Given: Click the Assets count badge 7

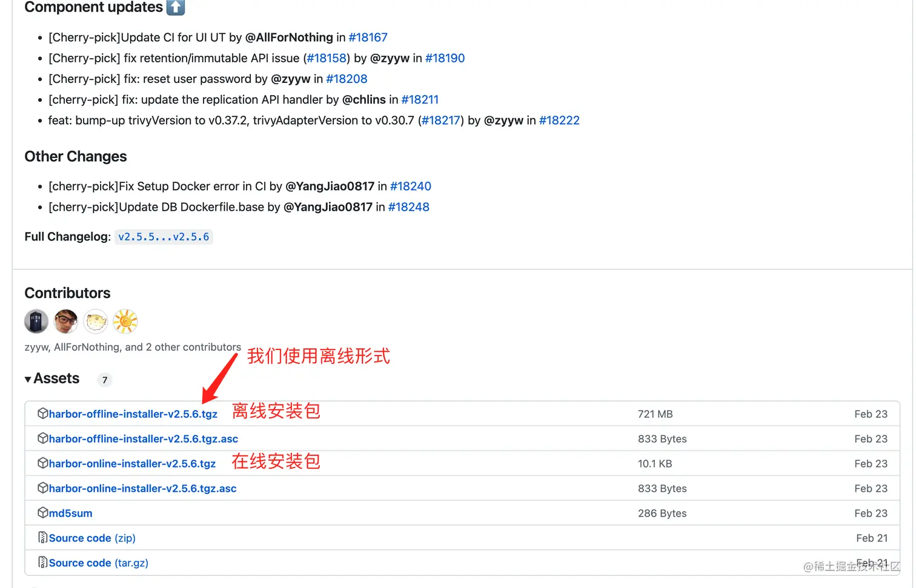Looking at the screenshot, I should (105, 380).
